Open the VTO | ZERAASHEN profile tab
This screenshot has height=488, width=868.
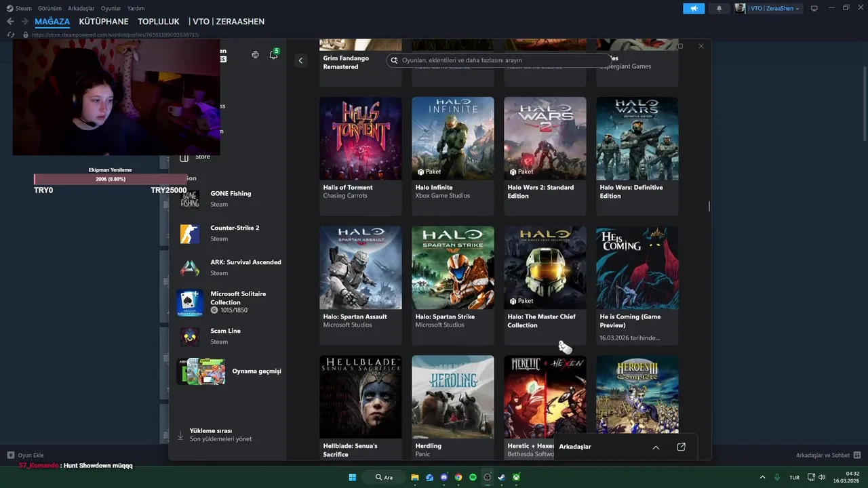click(226, 22)
